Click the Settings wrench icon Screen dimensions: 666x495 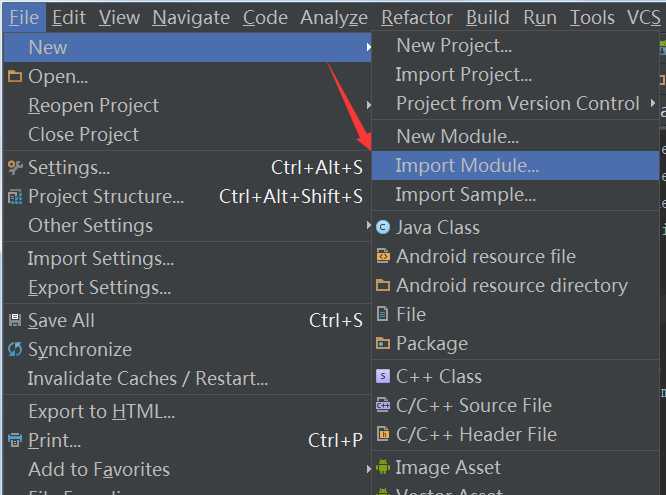click(14, 167)
